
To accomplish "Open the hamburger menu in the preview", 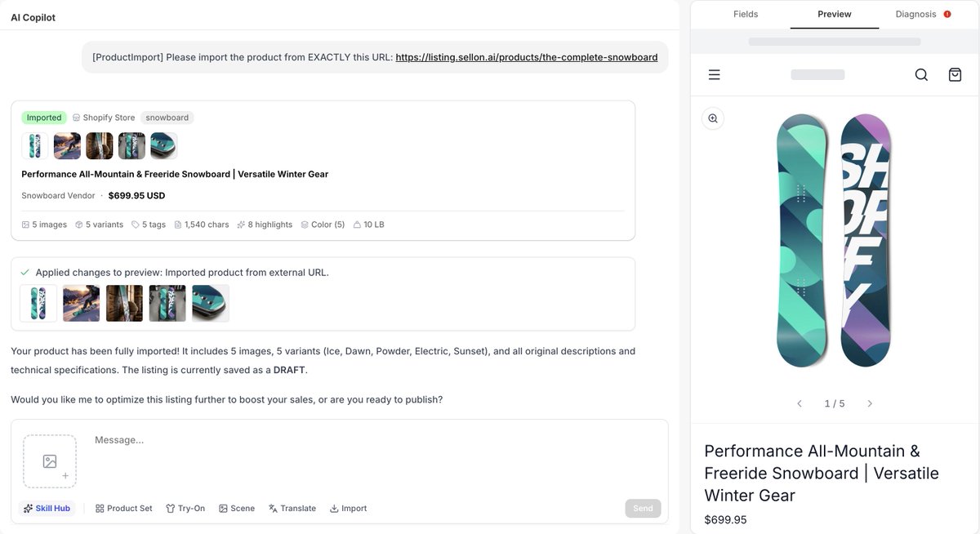I will point(714,75).
